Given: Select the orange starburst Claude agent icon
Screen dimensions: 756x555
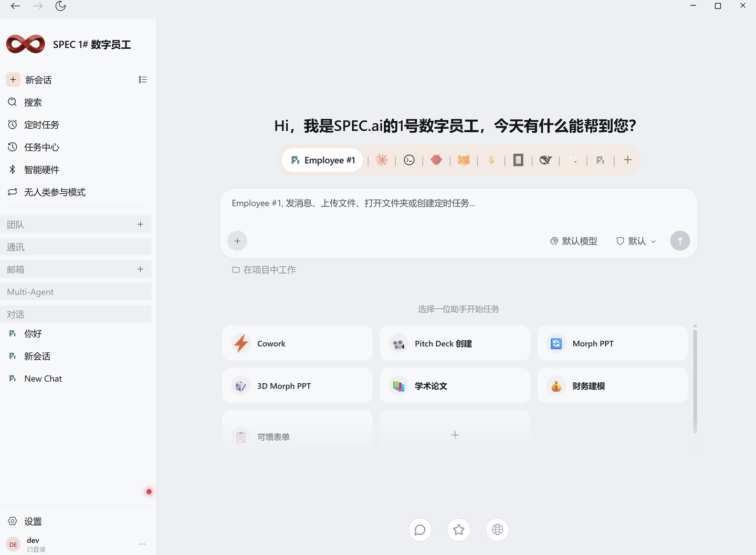Looking at the screenshot, I should (x=382, y=160).
